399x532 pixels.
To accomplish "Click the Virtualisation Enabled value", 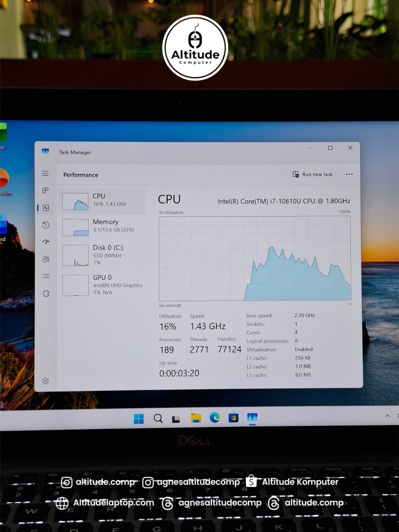I will (304, 349).
